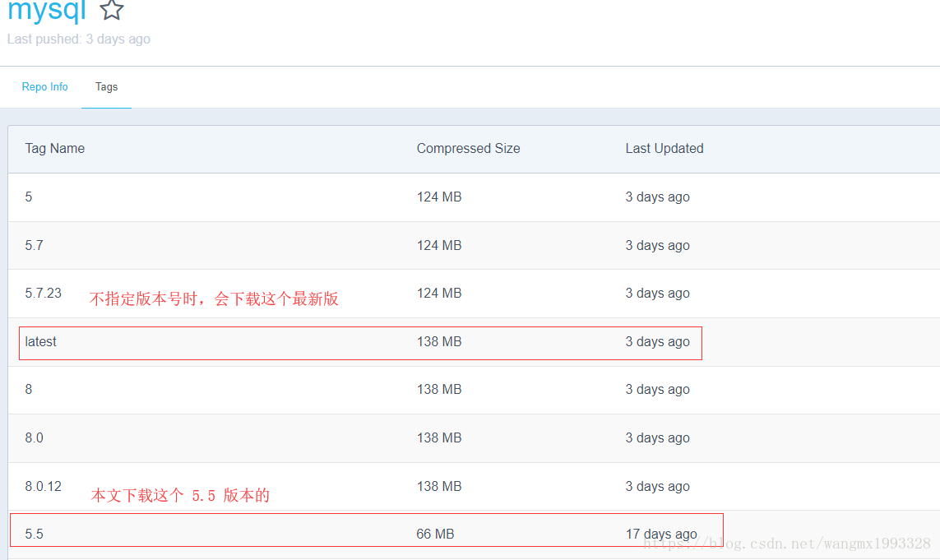Click the 124 MB size for tag 5.7.23
The height and width of the screenshot is (560, 940).
(x=439, y=294)
